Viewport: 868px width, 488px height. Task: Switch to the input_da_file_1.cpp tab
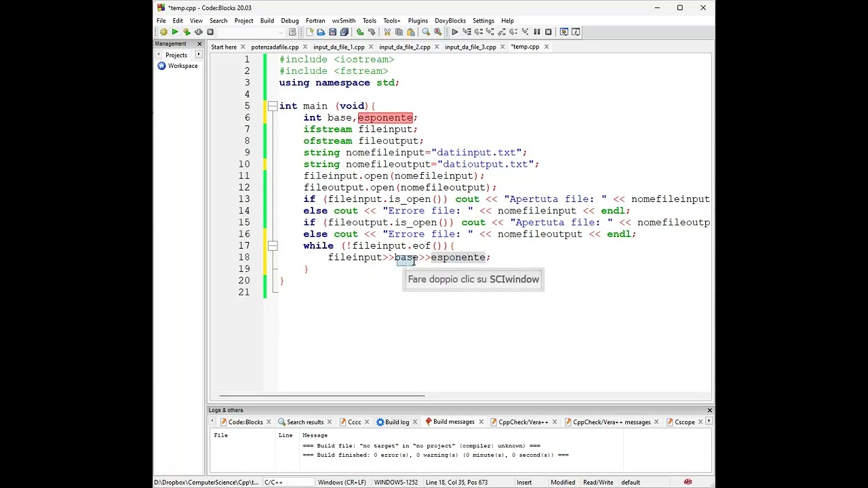[x=338, y=47]
